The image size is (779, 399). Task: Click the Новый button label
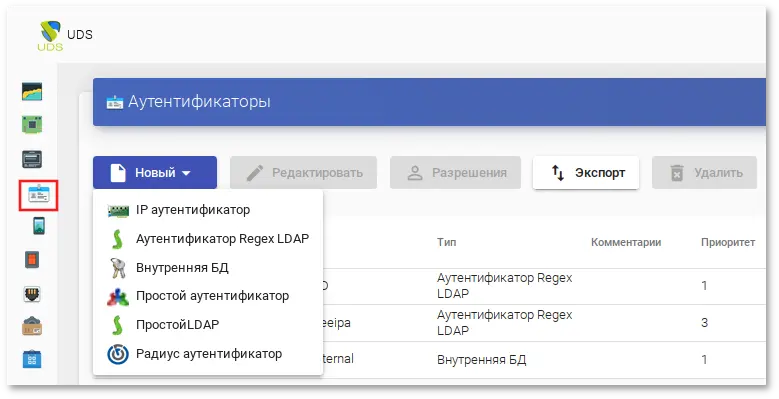(156, 173)
